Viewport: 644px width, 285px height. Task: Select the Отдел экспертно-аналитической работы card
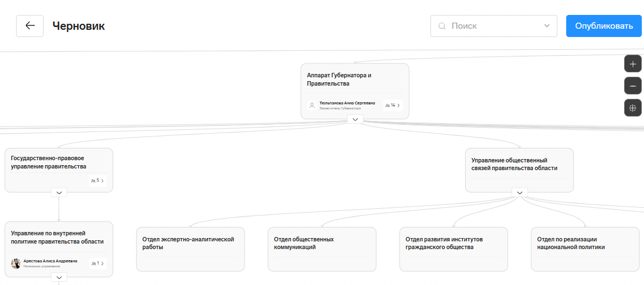190,249
